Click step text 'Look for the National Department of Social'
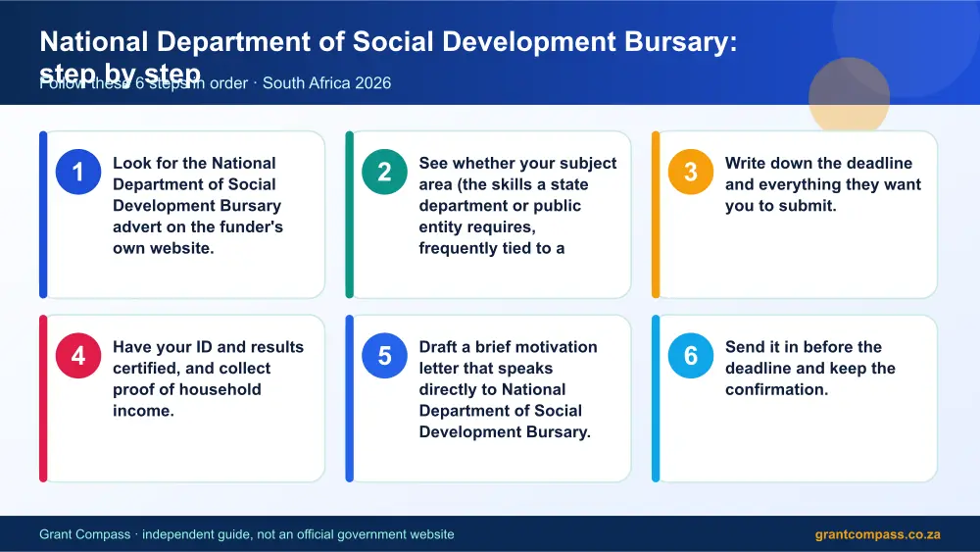980x552 pixels. click(194, 174)
